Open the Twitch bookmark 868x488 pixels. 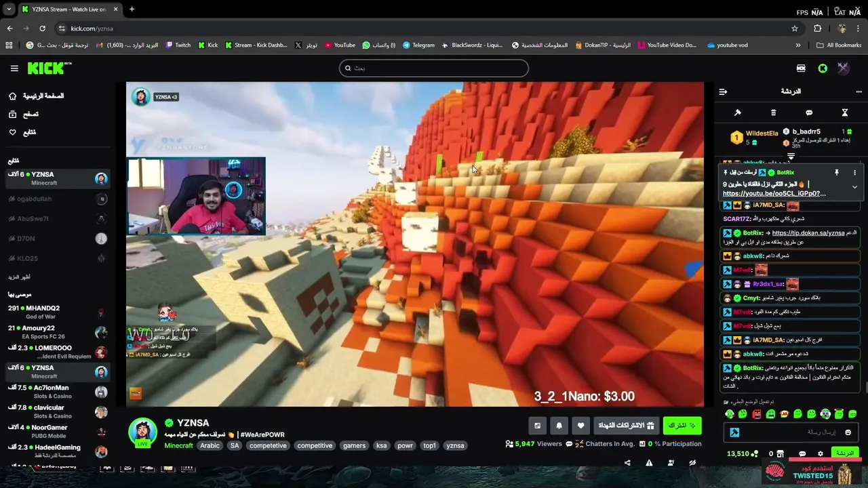[178, 45]
